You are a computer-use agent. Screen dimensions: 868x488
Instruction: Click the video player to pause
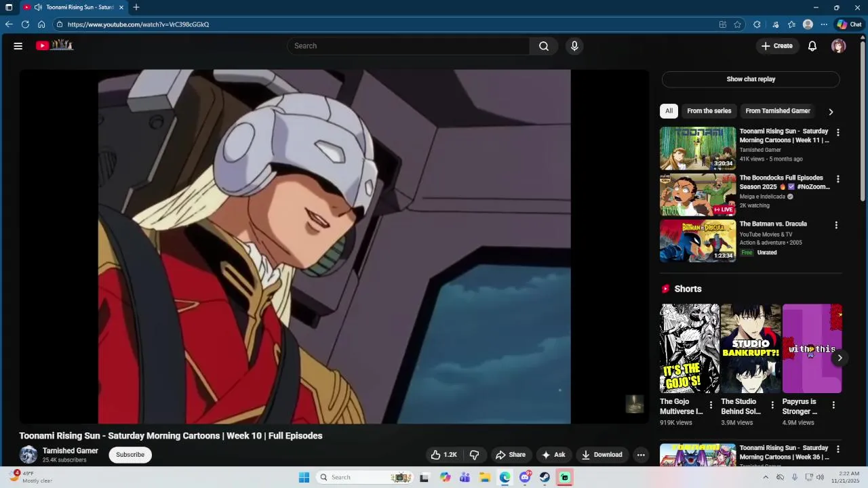334,247
